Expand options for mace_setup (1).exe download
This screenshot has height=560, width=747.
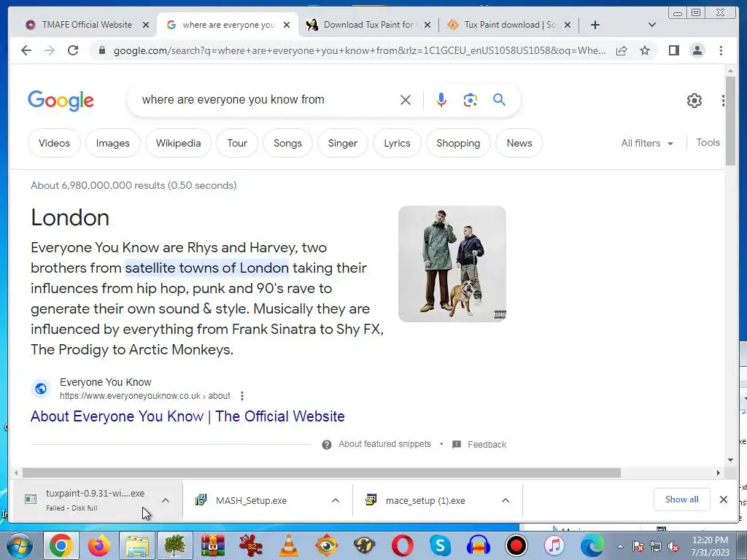[506, 500]
